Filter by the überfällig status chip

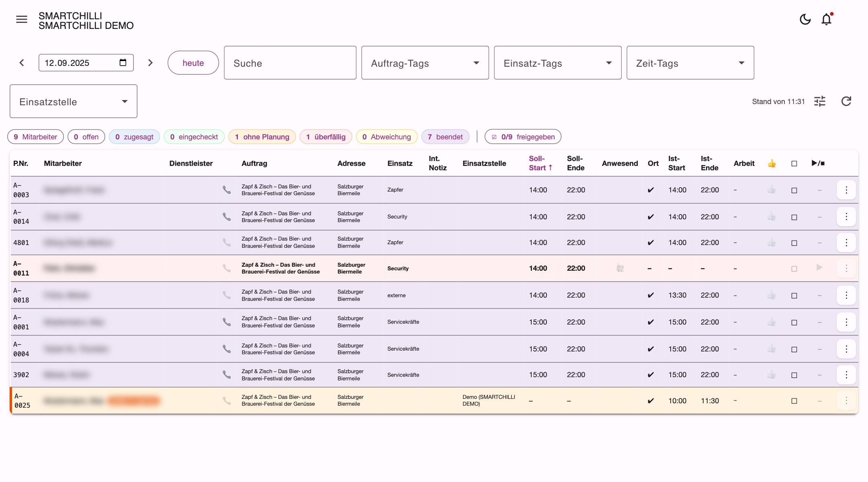tap(326, 137)
